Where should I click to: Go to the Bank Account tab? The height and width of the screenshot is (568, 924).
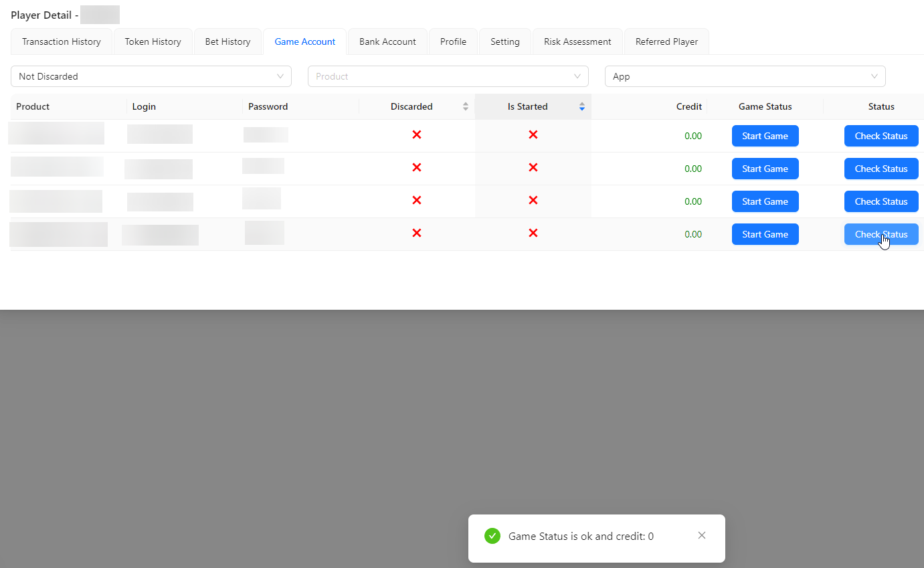tap(387, 41)
